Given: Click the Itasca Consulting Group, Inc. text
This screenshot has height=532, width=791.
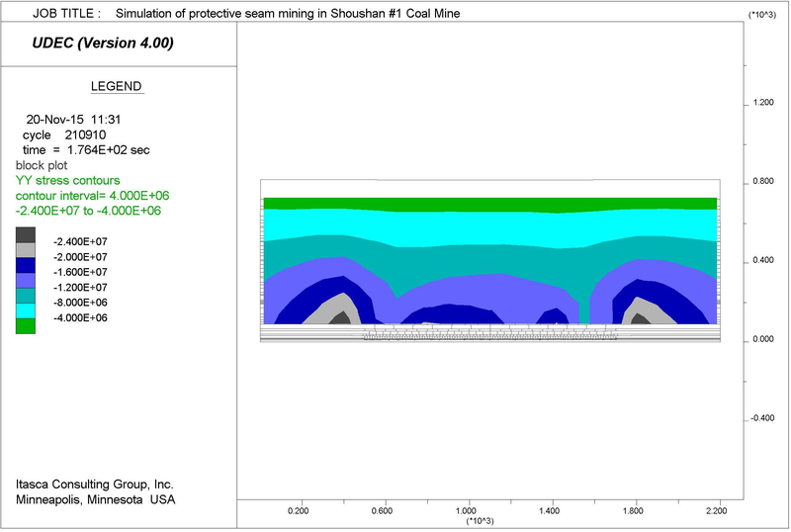Looking at the screenshot, I should point(95,485).
